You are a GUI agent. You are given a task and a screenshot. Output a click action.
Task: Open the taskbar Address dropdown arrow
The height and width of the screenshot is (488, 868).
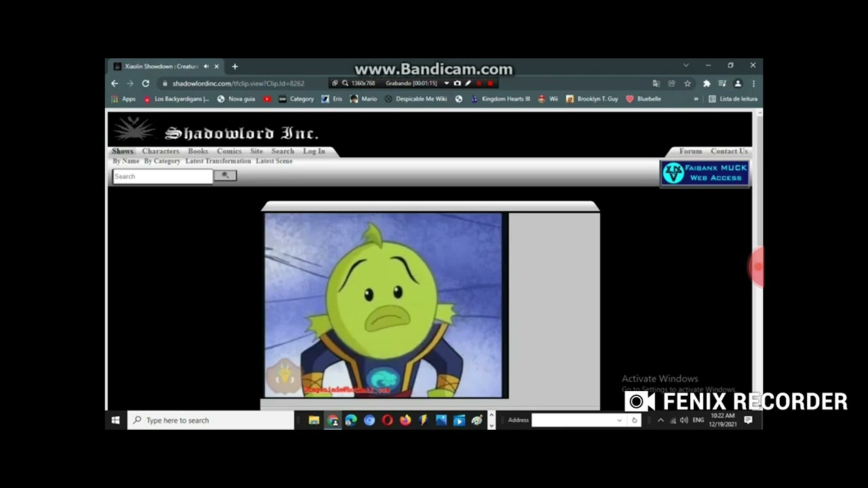point(619,420)
